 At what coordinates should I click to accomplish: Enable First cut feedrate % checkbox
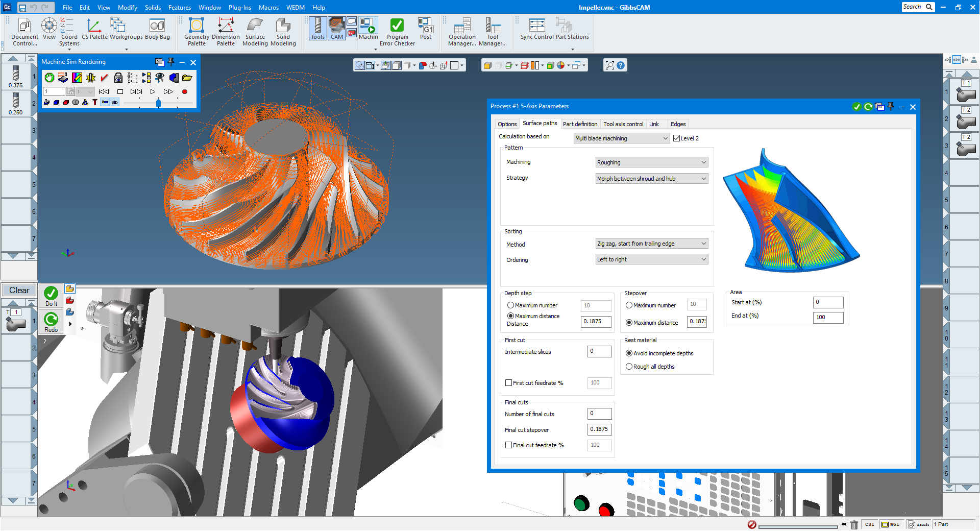pos(509,383)
